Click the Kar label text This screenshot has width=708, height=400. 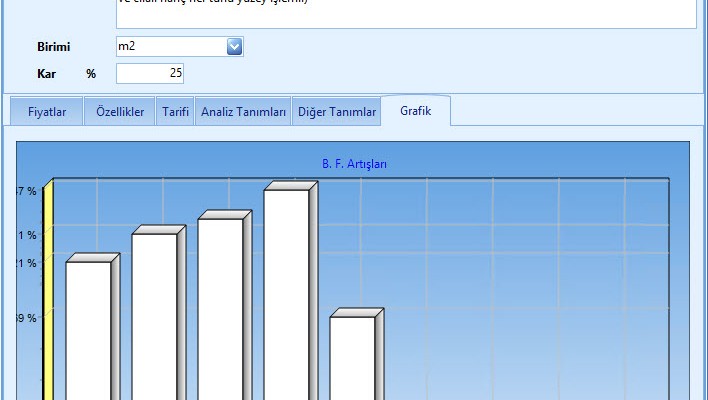point(46,73)
